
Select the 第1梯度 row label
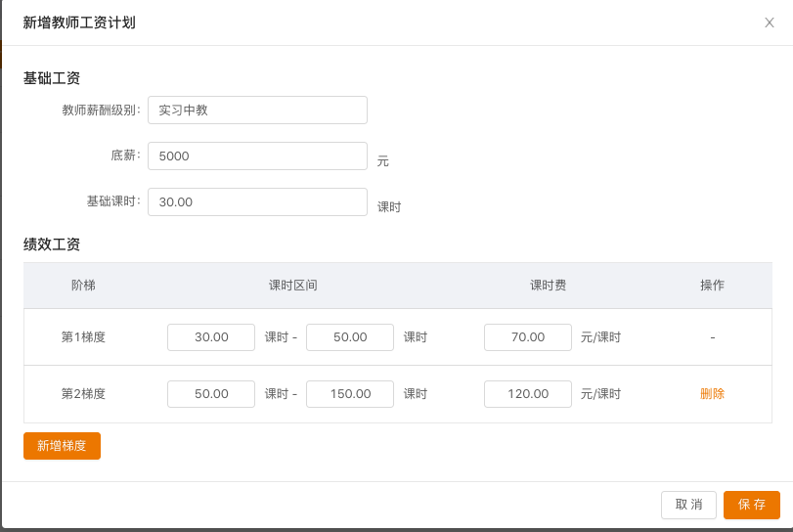click(83, 337)
